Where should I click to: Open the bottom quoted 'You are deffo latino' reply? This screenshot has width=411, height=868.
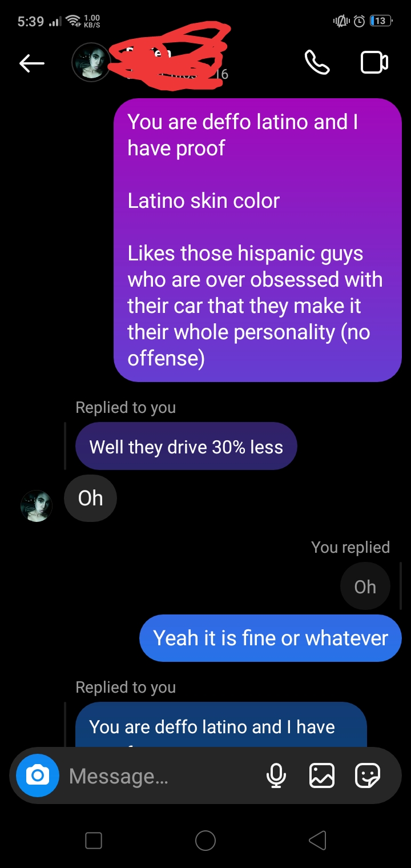tap(221, 725)
